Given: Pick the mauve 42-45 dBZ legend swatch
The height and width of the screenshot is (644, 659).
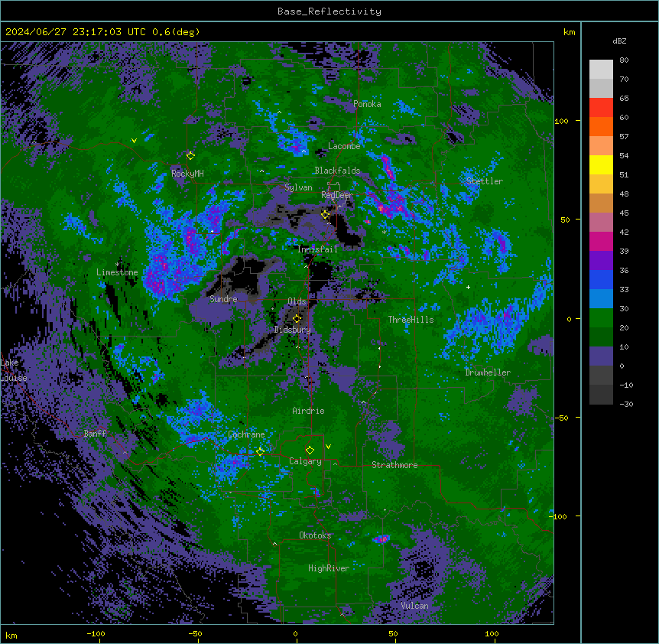Looking at the screenshot, I should pyautogui.click(x=601, y=223).
